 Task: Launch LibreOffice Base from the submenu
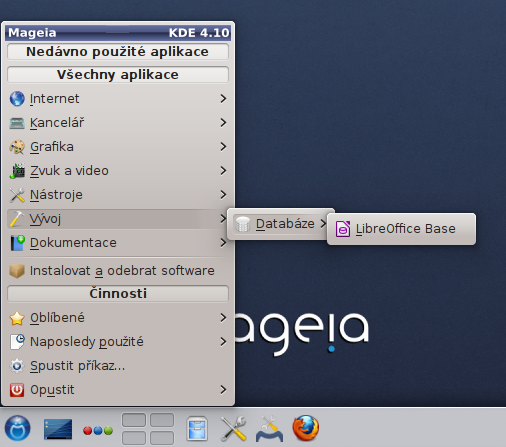(401, 229)
